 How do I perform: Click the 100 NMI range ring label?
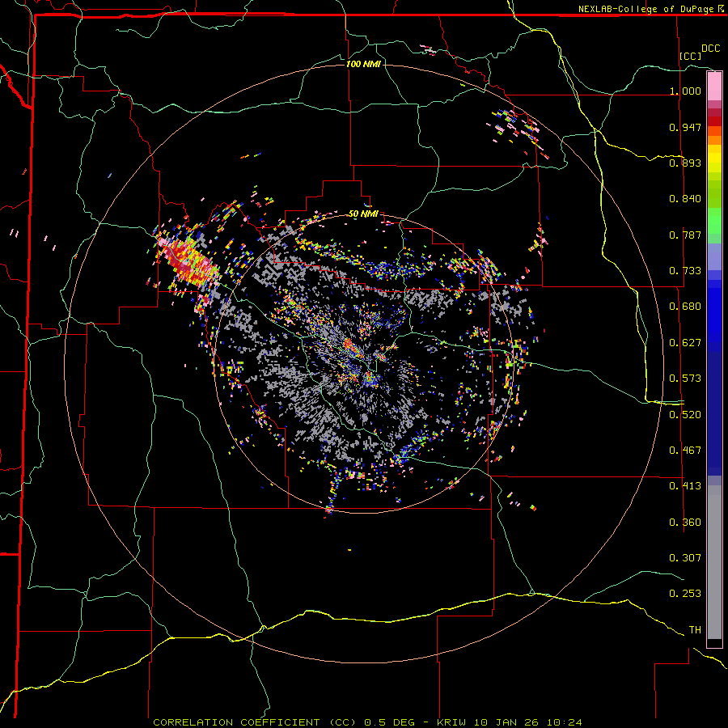[363, 64]
